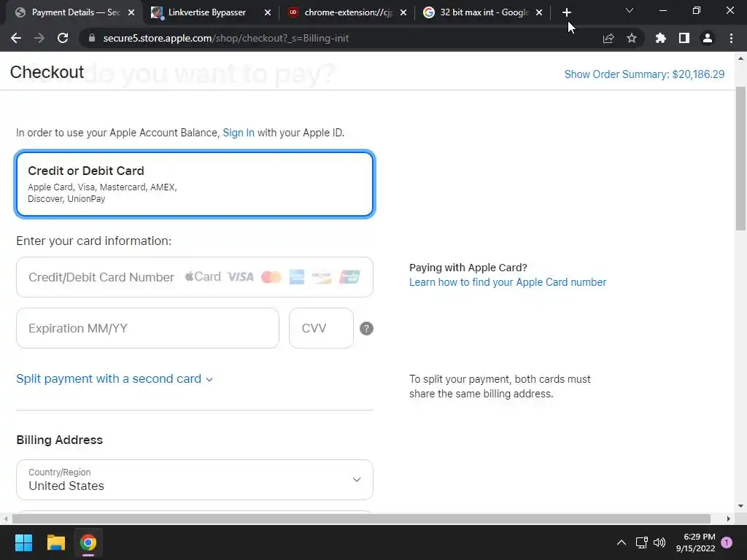This screenshot has width=747, height=560.
Task: Open the Chrome profile menu
Action: click(708, 38)
